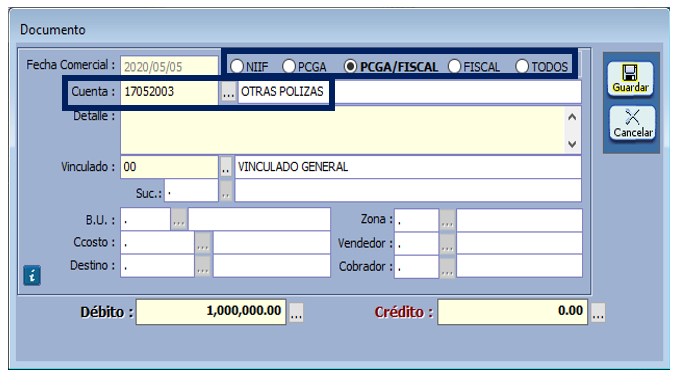This screenshot has height=377, width=678.
Task: Click the Vinculado code field 00
Action: [x=169, y=167]
